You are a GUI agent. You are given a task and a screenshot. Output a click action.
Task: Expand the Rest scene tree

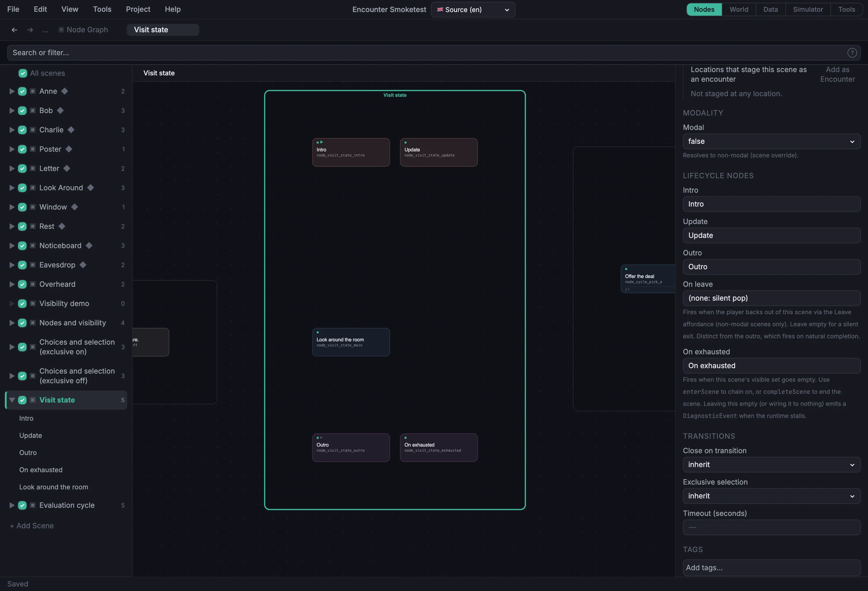[x=11, y=226]
